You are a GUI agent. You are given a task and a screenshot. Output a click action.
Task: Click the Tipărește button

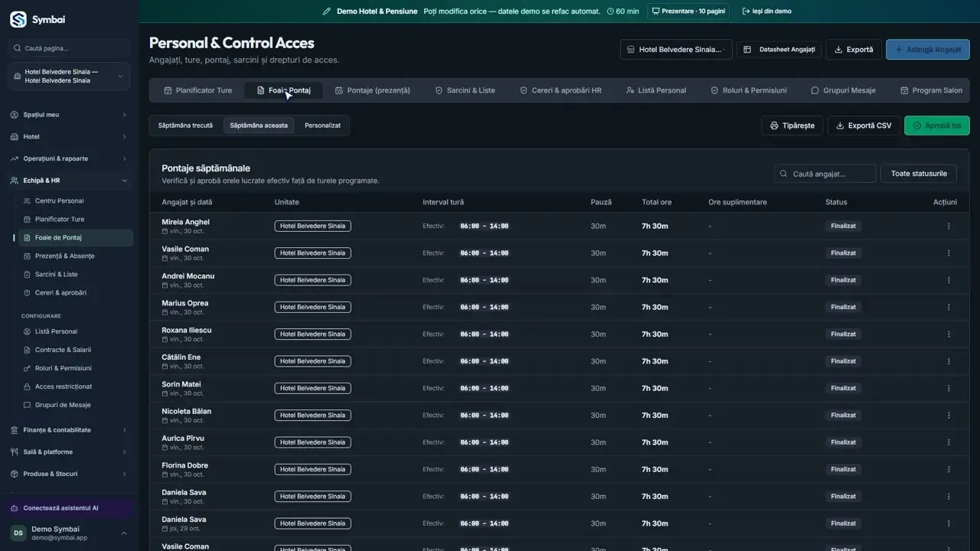coord(792,126)
